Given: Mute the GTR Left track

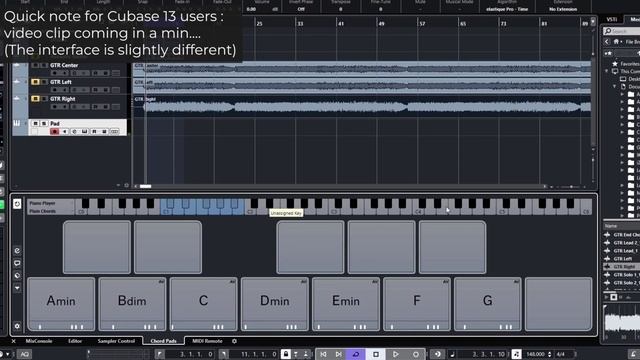Looking at the screenshot, I should click(36, 82).
